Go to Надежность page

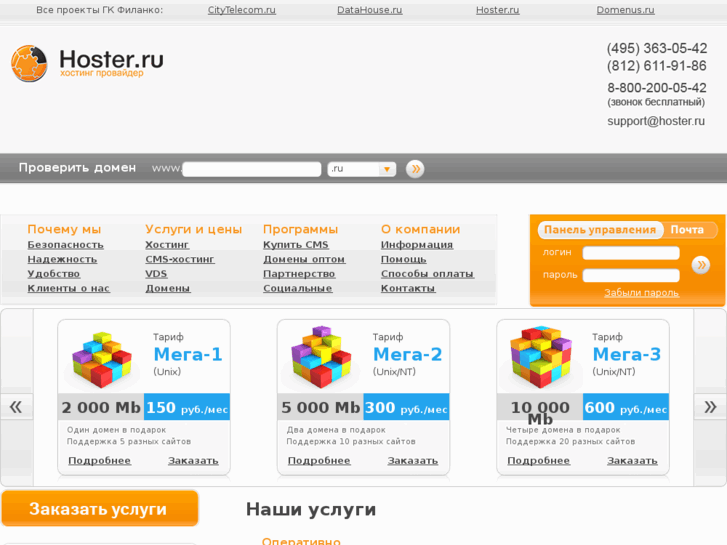[62, 259]
